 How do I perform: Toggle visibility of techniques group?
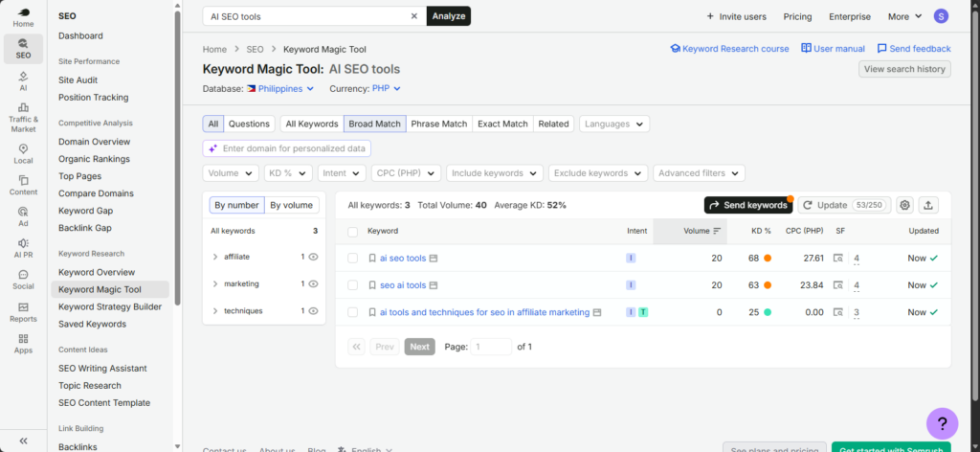pos(314,310)
